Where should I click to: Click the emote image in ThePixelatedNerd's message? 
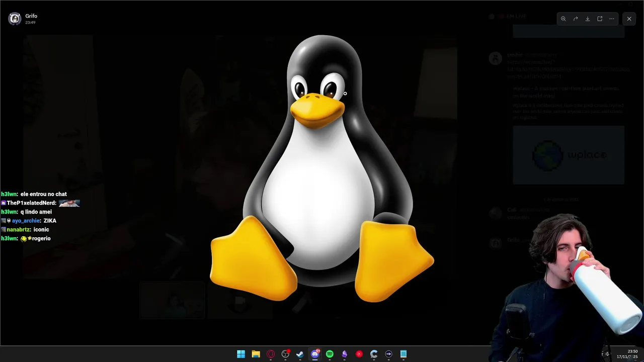pos(69,203)
